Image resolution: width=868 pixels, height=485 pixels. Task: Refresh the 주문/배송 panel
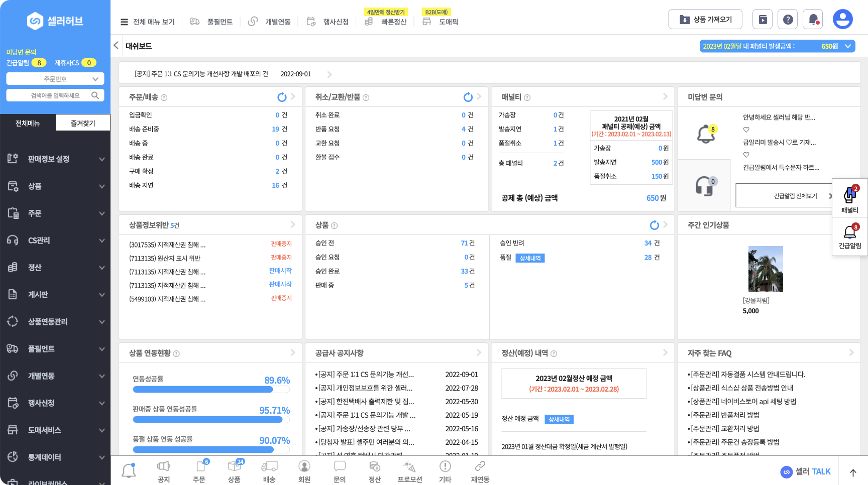(282, 97)
